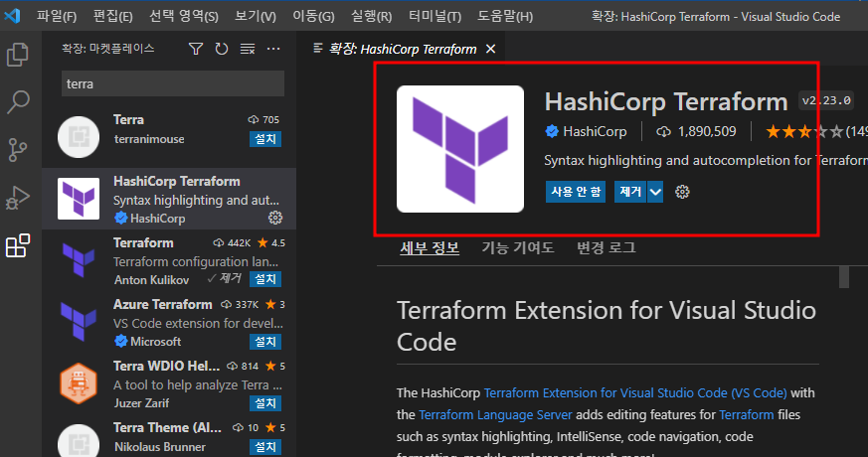The width and height of the screenshot is (868, 457).
Task: Open the 편집(E) menu
Action: tap(113, 16)
